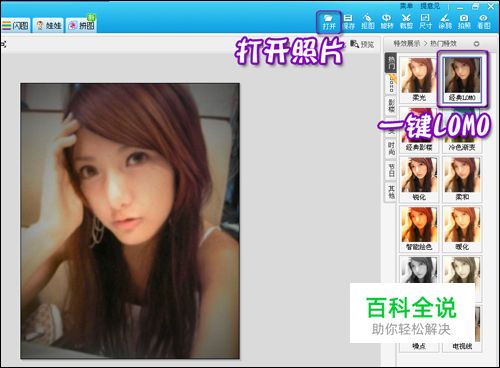
Task: Select the 抠图 cutout tool
Action: (368, 22)
